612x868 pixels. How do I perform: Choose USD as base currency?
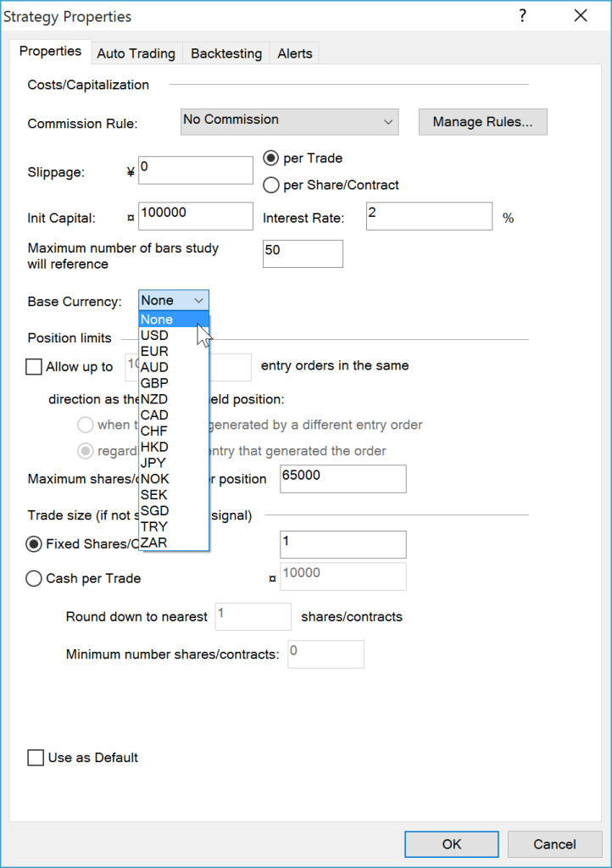pos(174,336)
